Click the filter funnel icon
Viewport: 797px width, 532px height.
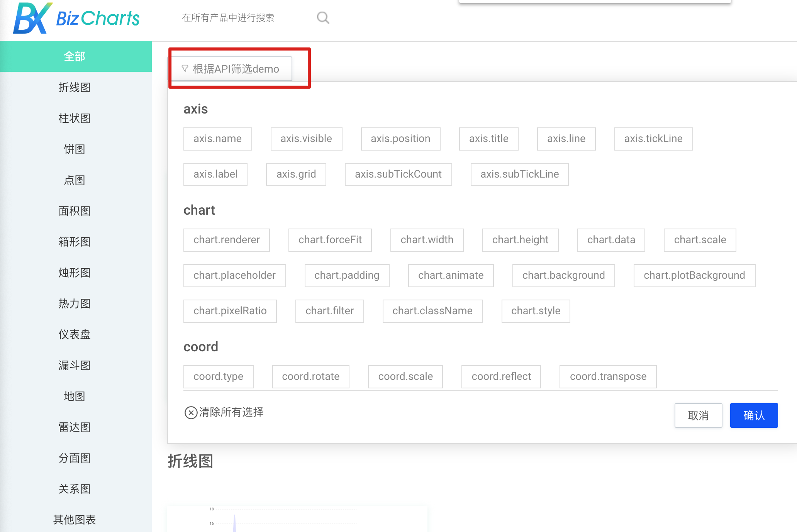[x=185, y=69]
